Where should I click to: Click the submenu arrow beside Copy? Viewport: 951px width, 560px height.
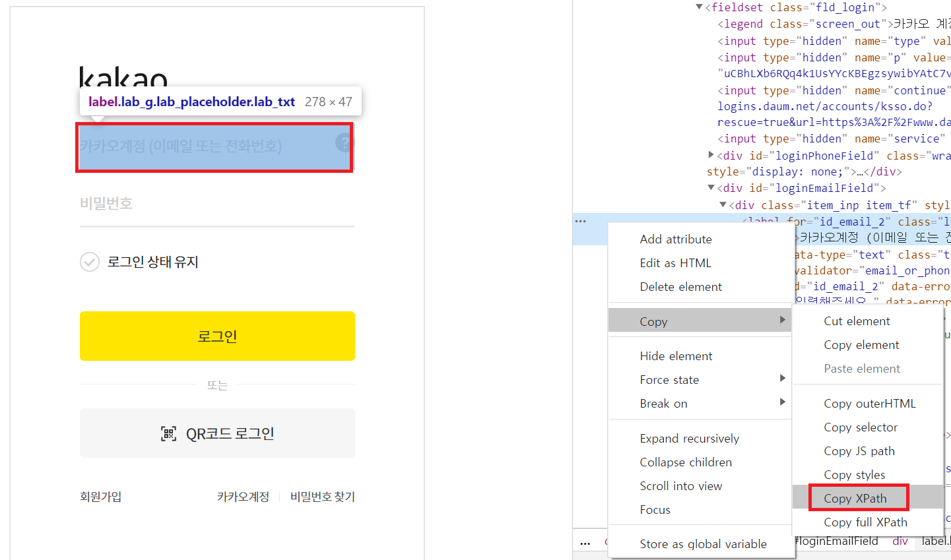[x=782, y=320]
